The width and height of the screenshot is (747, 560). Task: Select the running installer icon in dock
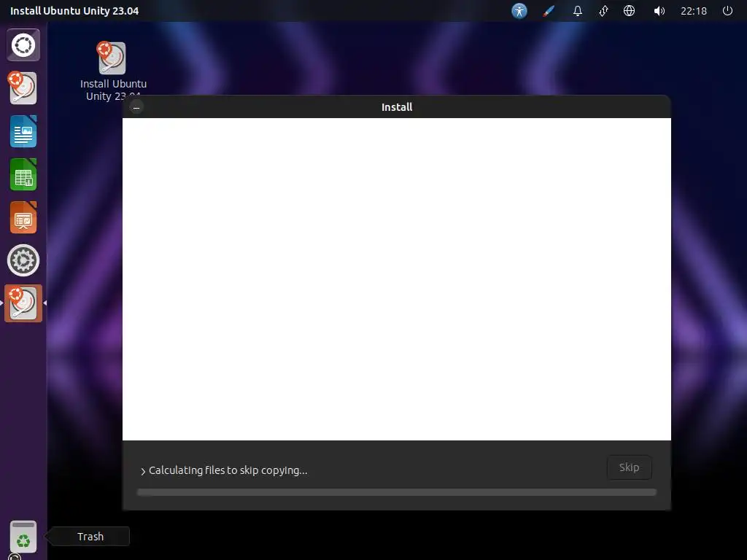23,303
